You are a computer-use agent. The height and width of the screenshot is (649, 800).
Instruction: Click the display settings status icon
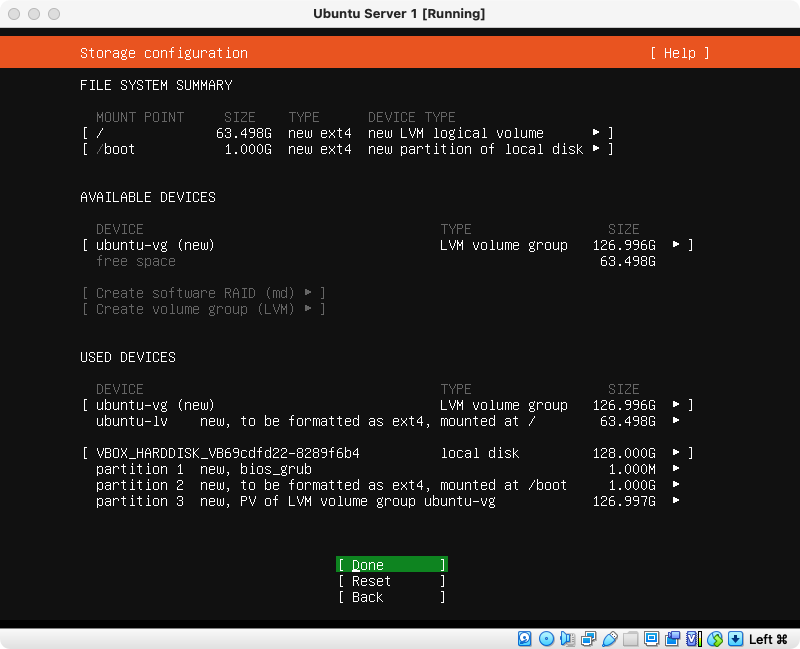(x=651, y=639)
